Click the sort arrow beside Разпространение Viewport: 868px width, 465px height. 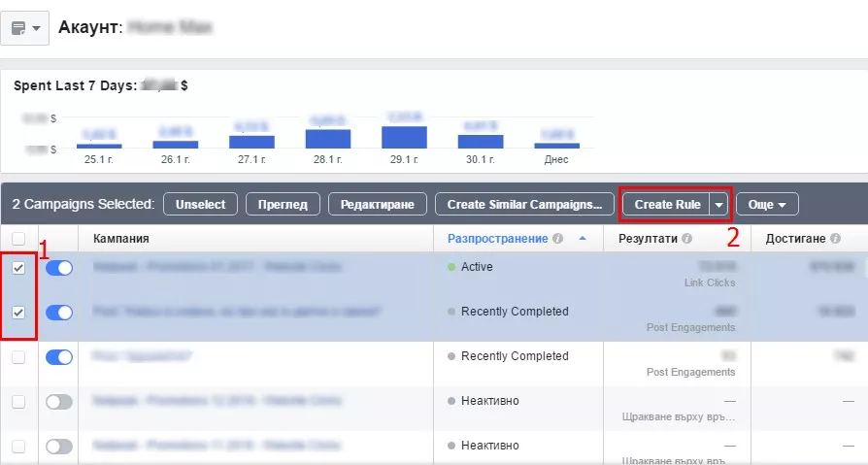(x=583, y=239)
